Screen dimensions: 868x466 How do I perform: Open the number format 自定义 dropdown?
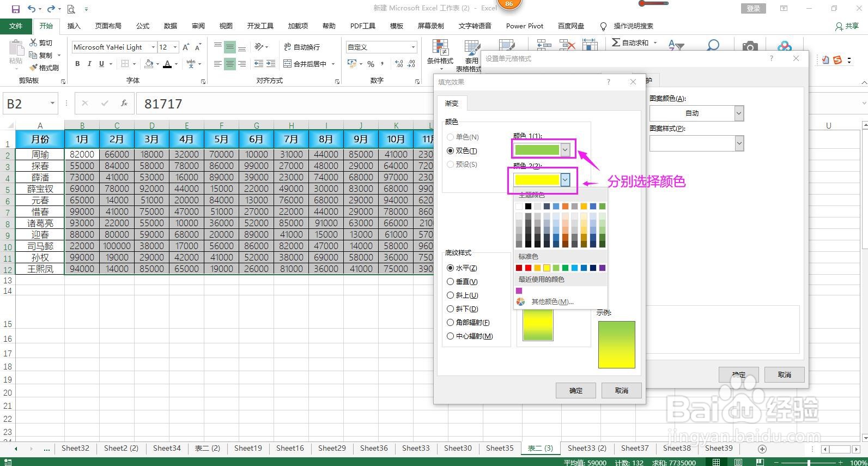[413, 47]
